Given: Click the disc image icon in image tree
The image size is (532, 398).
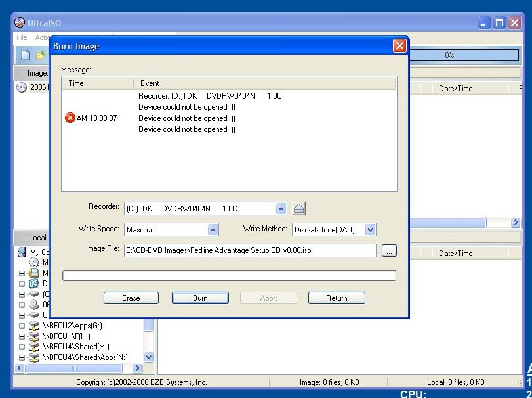Looking at the screenshot, I should pyautogui.click(x=22, y=87).
